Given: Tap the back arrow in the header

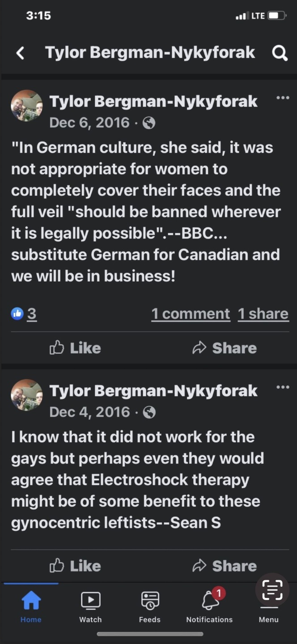Looking at the screenshot, I should 20,53.
